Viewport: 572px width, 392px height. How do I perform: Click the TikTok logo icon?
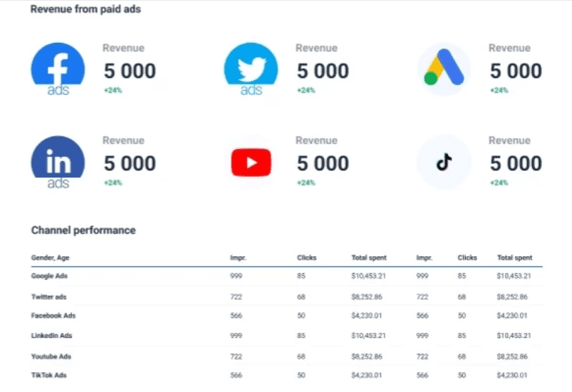tap(443, 163)
